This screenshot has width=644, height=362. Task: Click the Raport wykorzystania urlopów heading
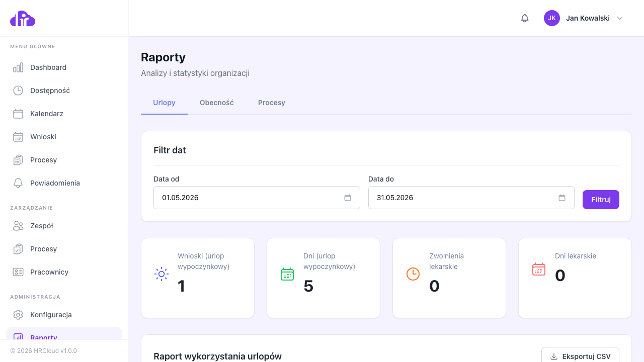(217, 356)
